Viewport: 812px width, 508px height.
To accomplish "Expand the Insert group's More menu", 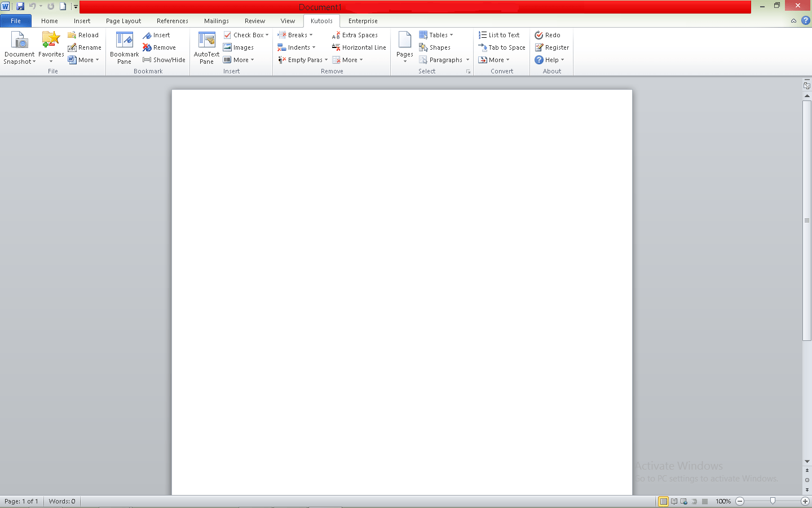I will click(x=239, y=60).
